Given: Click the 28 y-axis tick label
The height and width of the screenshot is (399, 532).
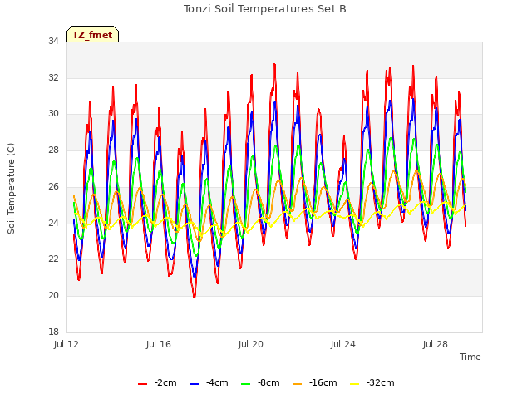Looking at the screenshot, I should (53, 150).
